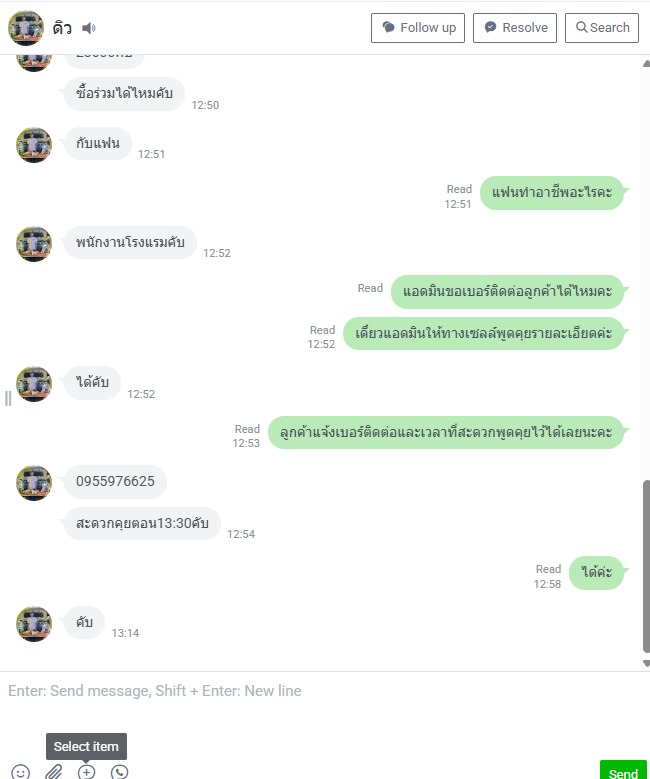Click the Resolve button
The height and width of the screenshot is (779, 650).
coord(515,28)
